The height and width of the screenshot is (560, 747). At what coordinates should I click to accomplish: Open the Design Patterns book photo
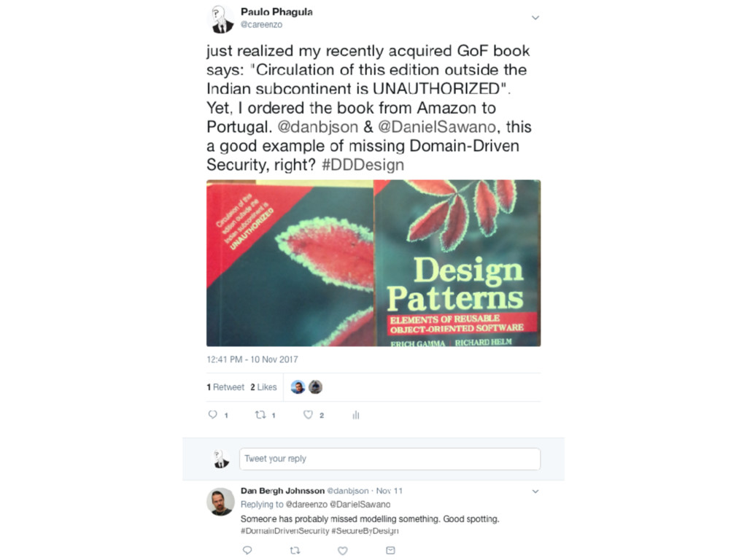click(x=373, y=262)
